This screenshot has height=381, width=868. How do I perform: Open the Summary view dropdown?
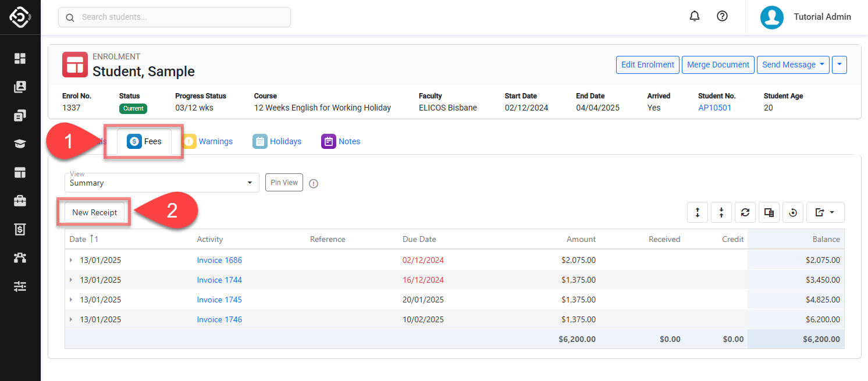coord(162,183)
